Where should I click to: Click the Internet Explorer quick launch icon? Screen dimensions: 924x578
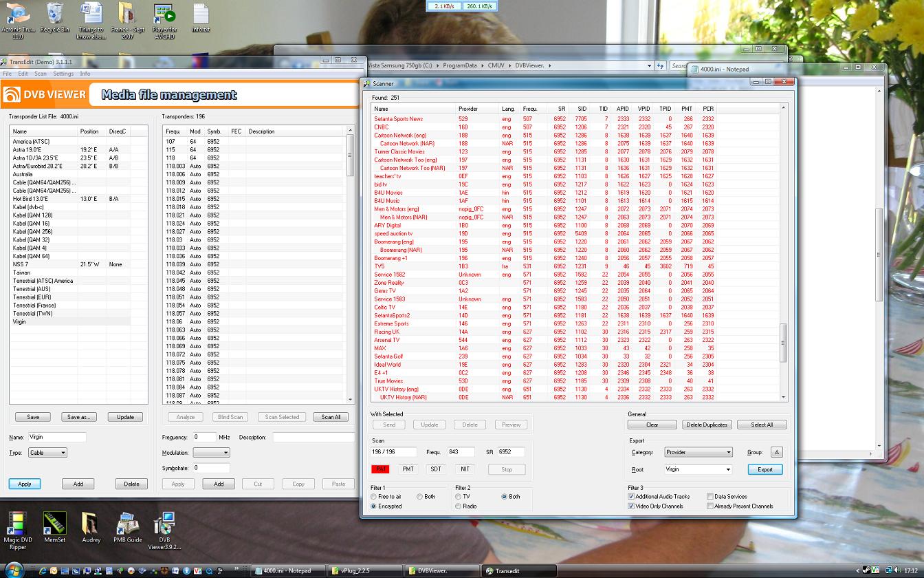44,570
